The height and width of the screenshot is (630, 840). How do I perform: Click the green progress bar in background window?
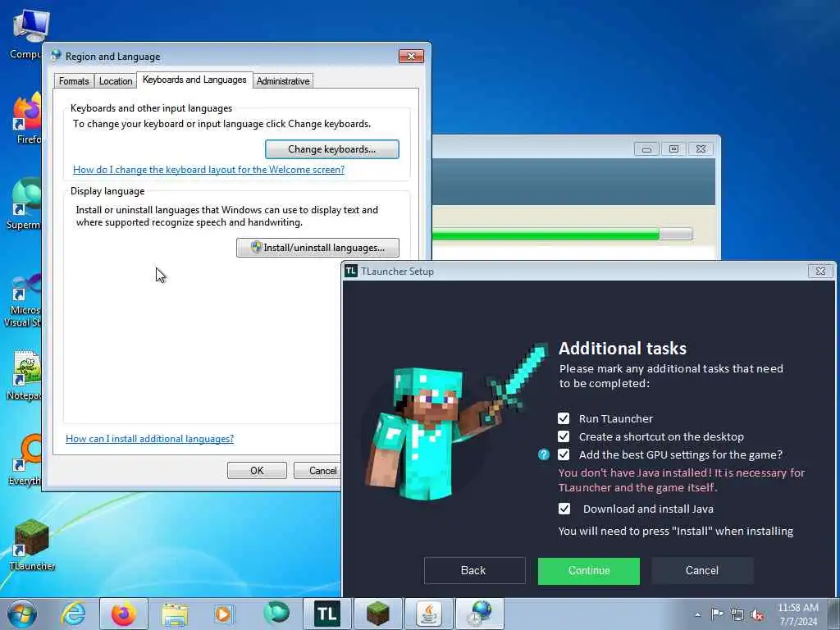[x=563, y=234]
